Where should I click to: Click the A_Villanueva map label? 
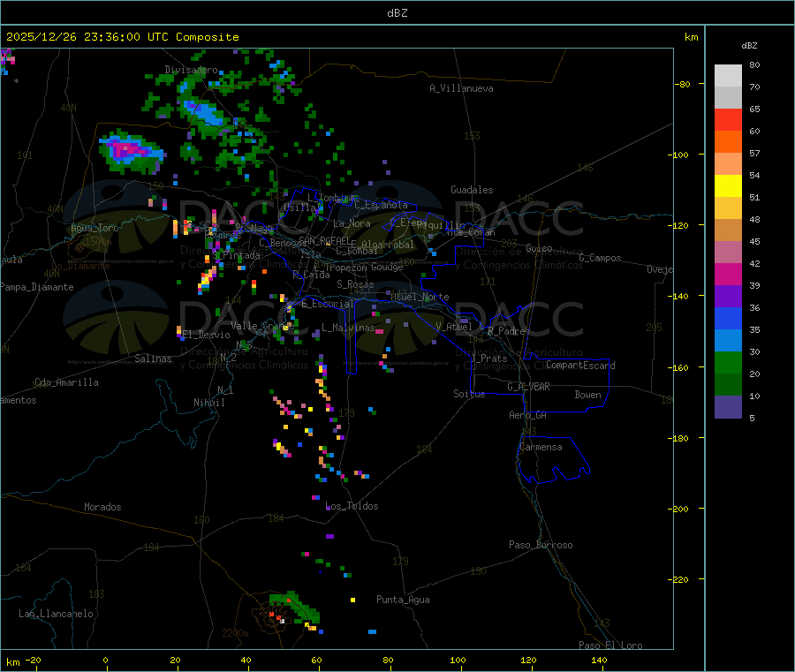point(461,88)
